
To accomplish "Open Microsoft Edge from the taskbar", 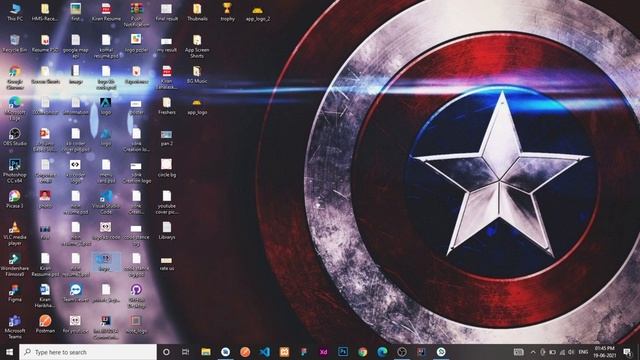I will 382,352.
